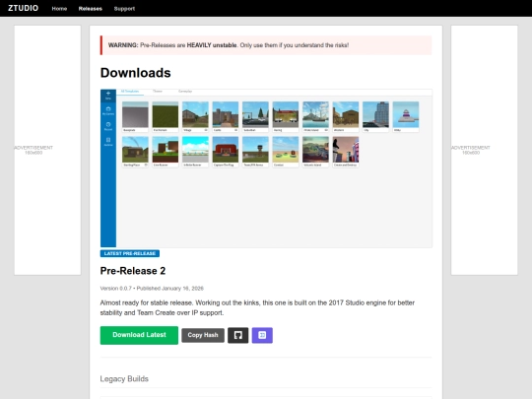Click the Archive icon in preview sidebar
This screenshot has width=532, height=399.
point(108,142)
